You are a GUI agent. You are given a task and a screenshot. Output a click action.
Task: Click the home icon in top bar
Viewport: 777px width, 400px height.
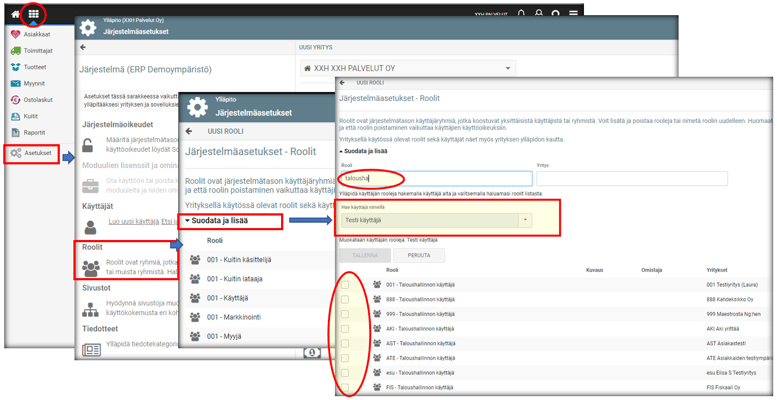[14, 14]
